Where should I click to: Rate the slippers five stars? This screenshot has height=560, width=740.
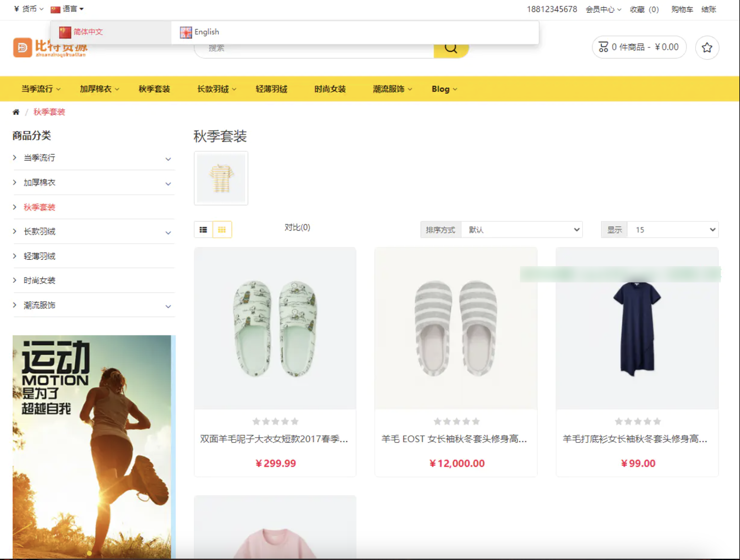[x=295, y=421]
